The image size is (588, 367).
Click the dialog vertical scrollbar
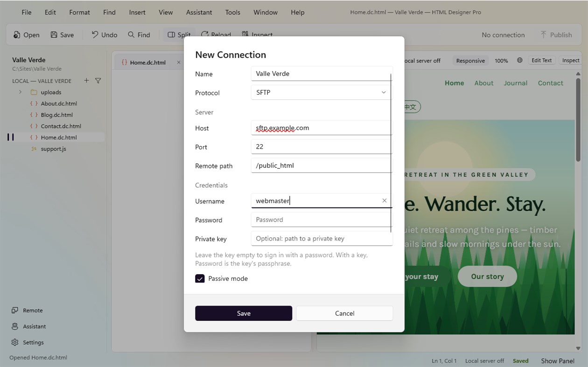click(x=391, y=152)
